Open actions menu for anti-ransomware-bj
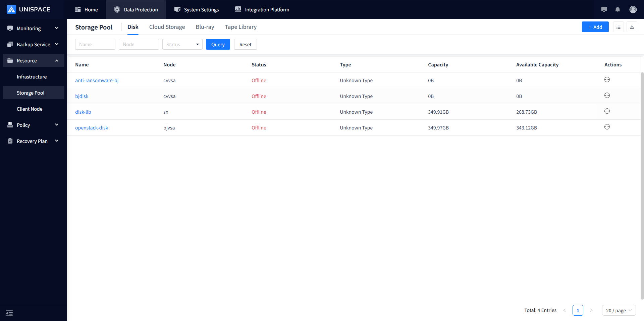This screenshot has width=644, height=321. coord(607,79)
